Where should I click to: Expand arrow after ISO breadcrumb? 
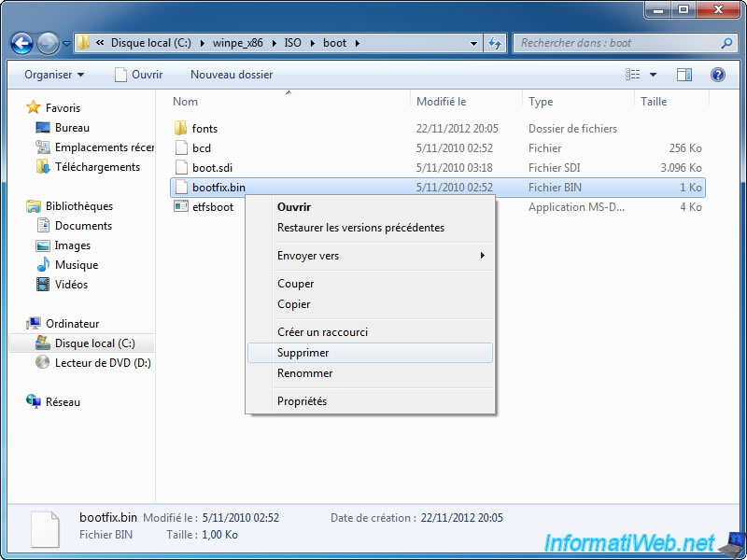tap(313, 43)
